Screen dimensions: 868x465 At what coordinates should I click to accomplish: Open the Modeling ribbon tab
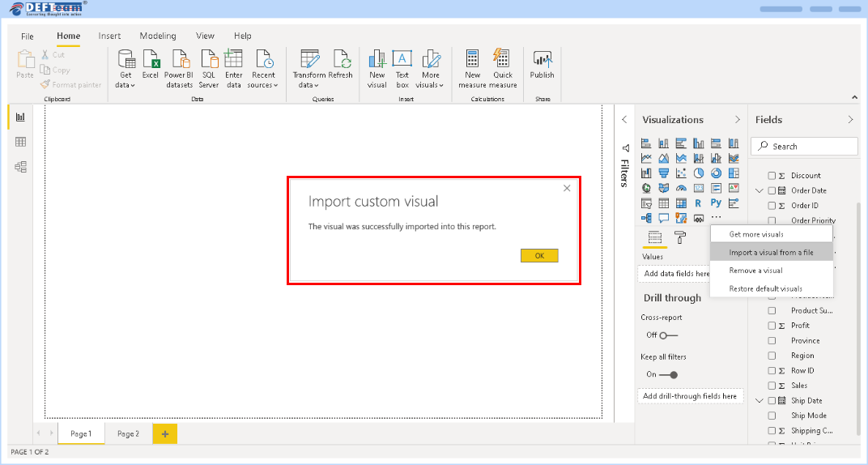(157, 36)
